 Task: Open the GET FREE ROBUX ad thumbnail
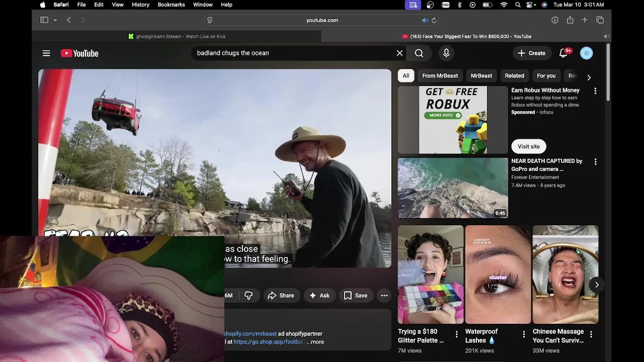453,120
